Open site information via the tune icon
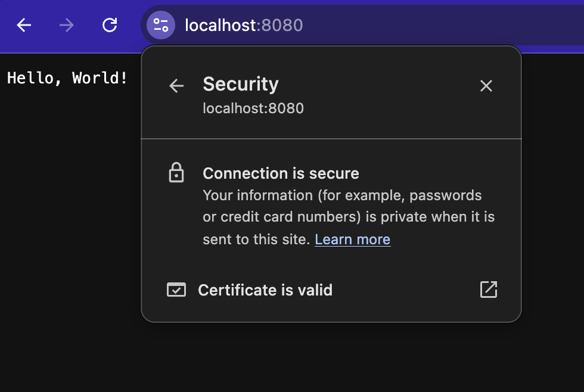Image resolution: width=584 pixels, height=392 pixels. 160,25
